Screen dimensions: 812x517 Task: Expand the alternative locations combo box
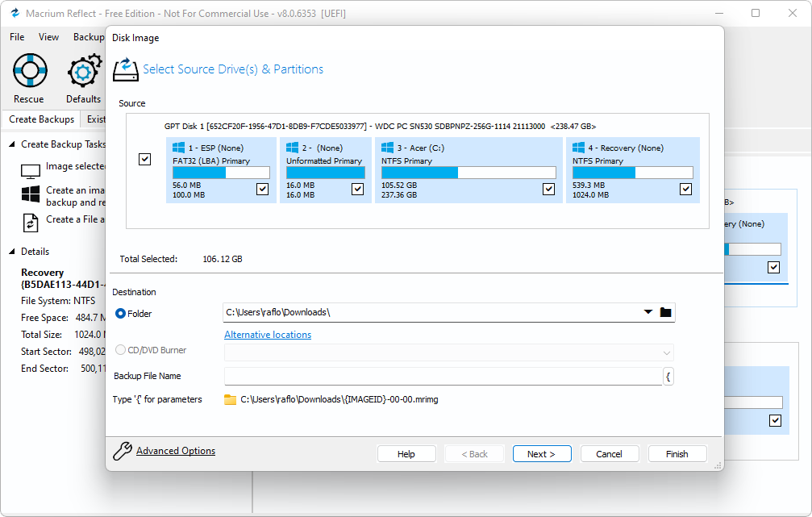666,352
